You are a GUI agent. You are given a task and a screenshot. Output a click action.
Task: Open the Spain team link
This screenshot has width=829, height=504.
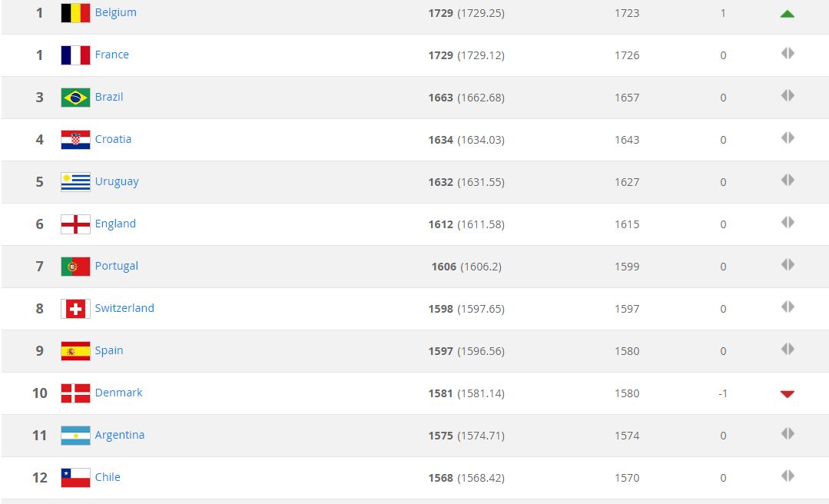pos(109,350)
